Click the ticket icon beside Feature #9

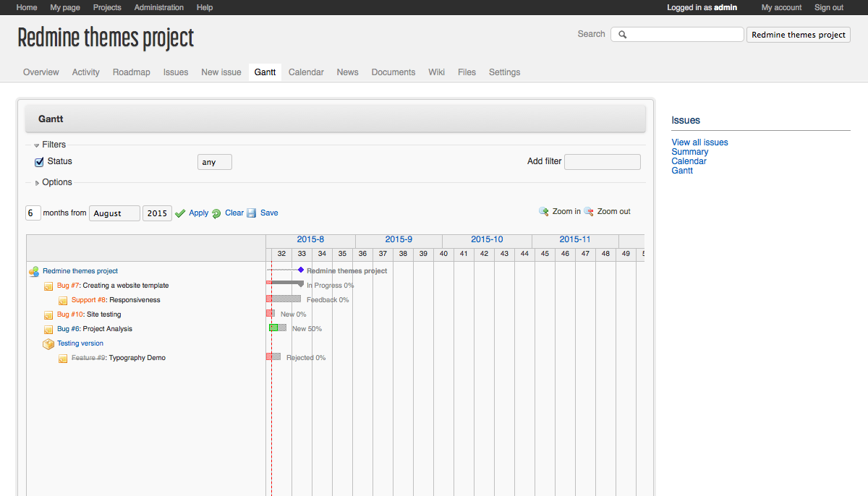63,358
